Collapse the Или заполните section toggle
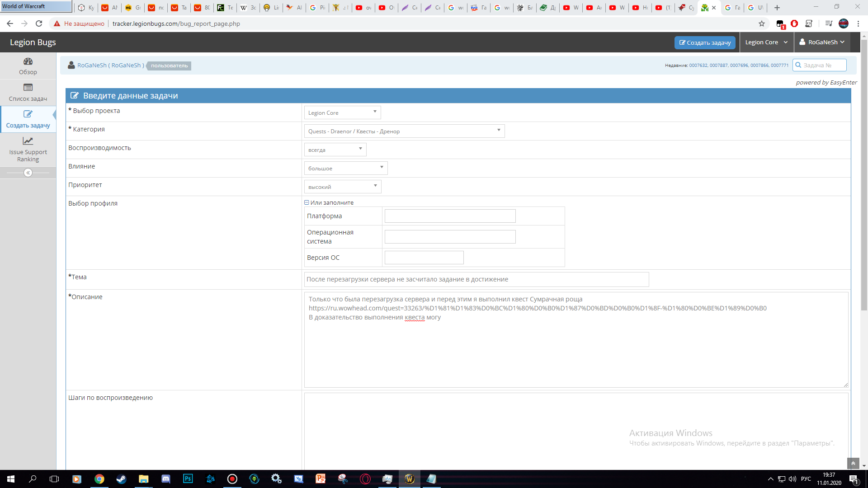 [307, 203]
